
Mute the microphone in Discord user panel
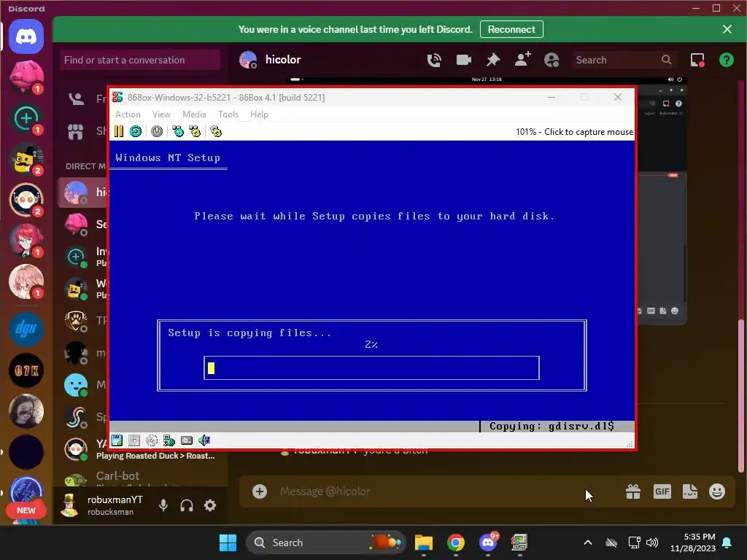click(x=163, y=505)
